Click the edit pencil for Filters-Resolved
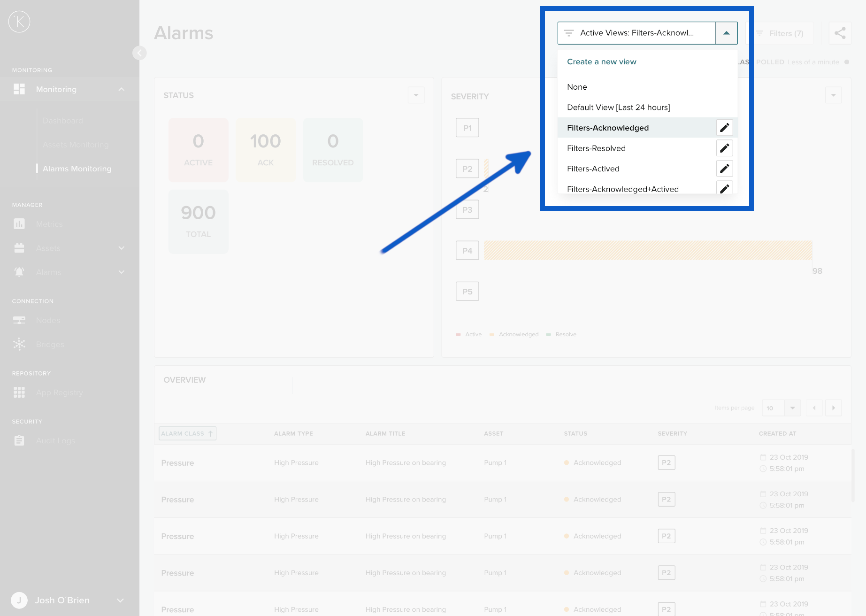Viewport: 866px width, 616px height. point(724,148)
